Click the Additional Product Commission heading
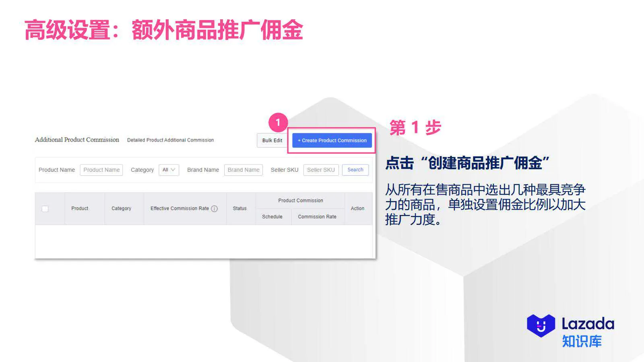The height and width of the screenshot is (362, 644). pyautogui.click(x=76, y=140)
